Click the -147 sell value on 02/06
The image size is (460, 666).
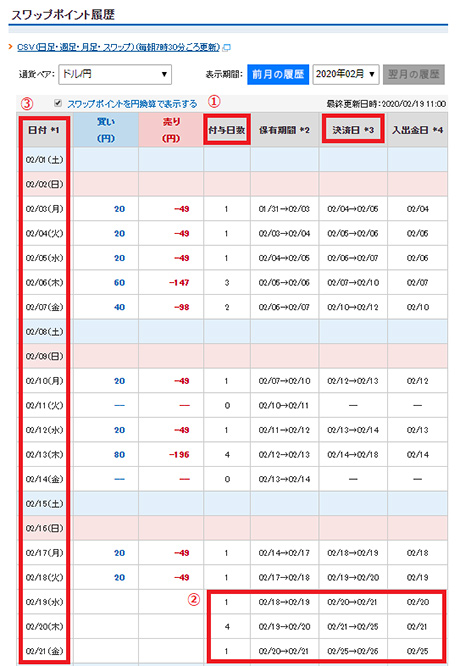179,282
